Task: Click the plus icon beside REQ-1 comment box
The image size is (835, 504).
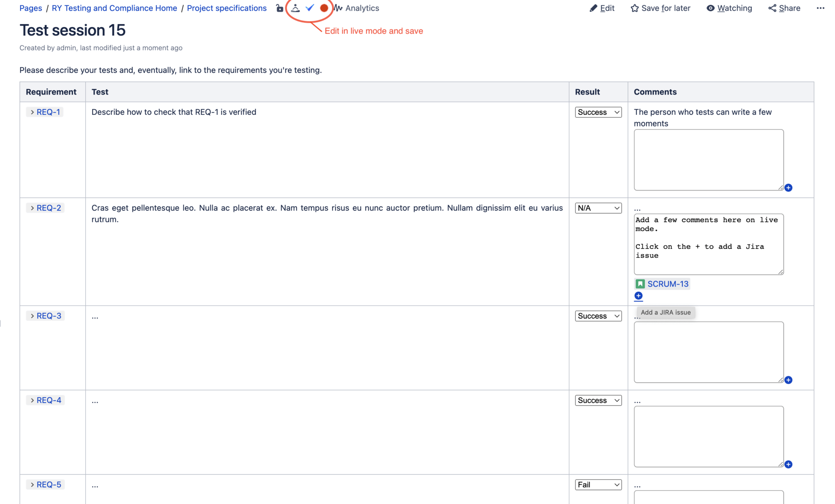Action: click(x=789, y=188)
